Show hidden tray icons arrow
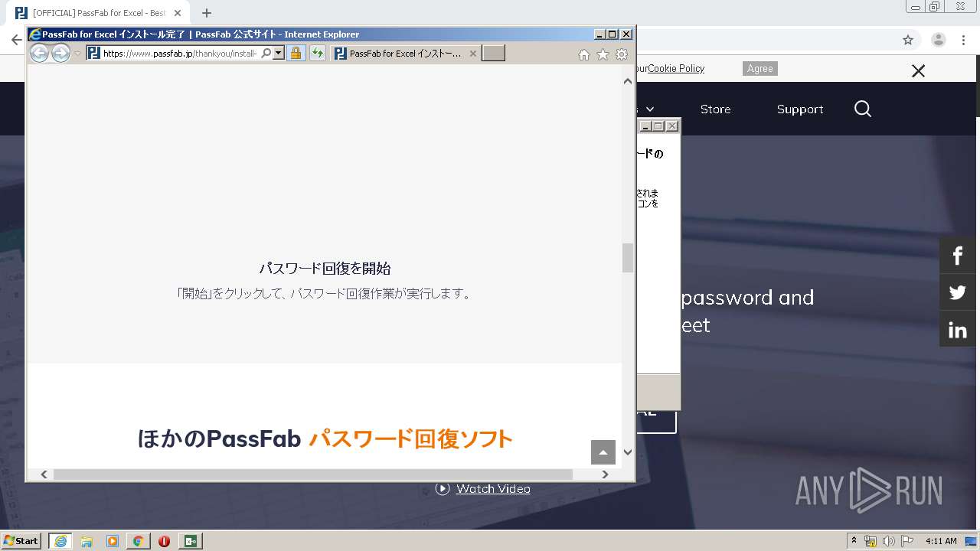Screen dimensions: 980x551 854,540
